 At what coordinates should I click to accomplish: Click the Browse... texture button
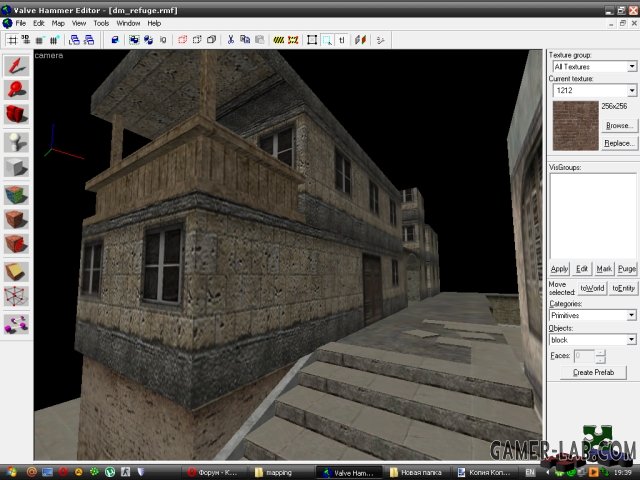tap(619, 125)
